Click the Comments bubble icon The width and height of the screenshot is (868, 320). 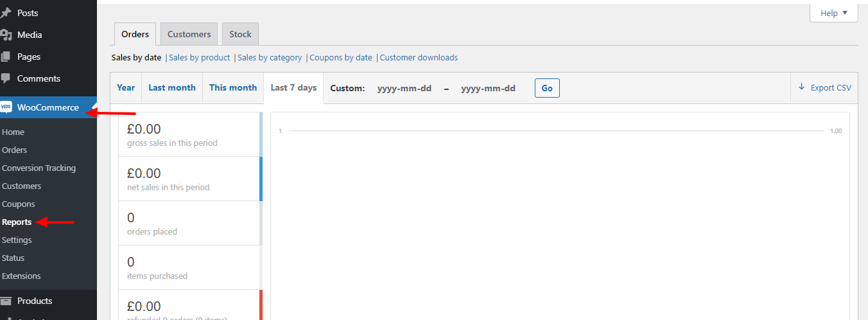point(6,78)
